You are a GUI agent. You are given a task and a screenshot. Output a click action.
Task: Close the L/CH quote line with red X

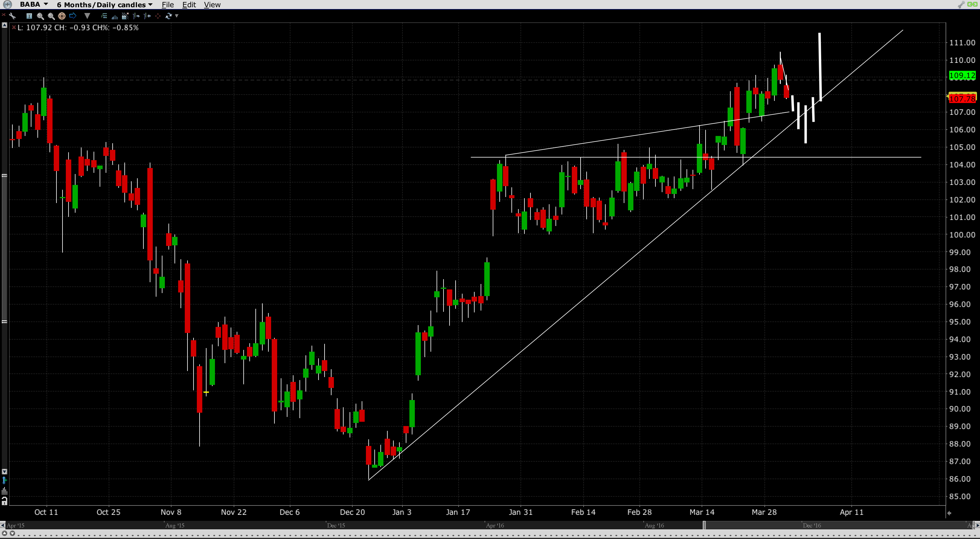click(14, 27)
